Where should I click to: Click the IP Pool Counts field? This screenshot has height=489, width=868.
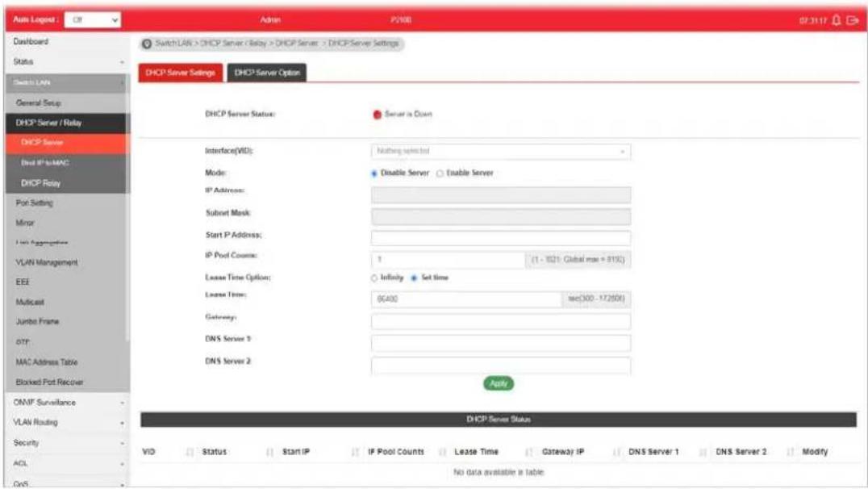pyautogui.click(x=447, y=260)
